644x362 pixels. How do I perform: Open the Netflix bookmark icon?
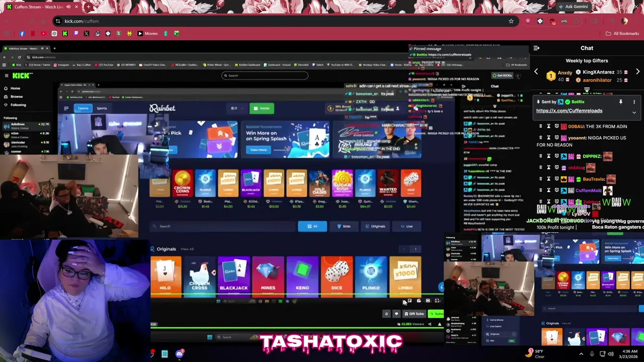point(33,34)
